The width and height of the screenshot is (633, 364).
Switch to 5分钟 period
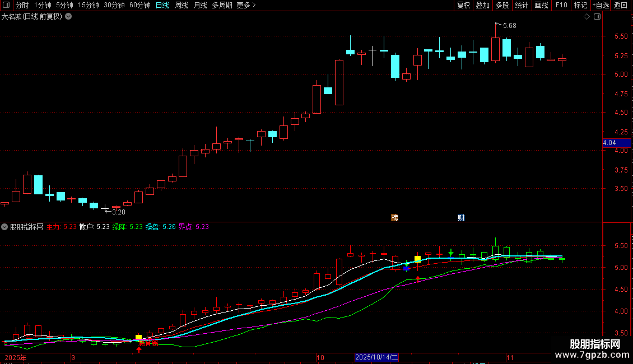[x=64, y=5]
